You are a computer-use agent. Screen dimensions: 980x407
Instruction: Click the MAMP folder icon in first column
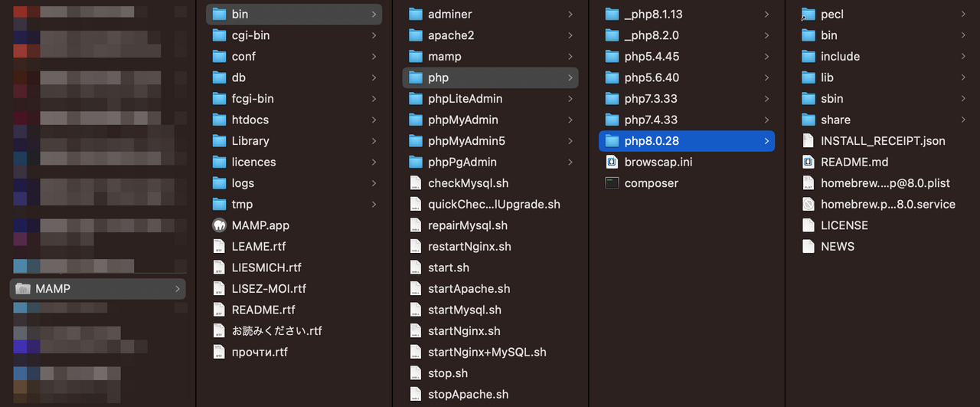[23, 289]
